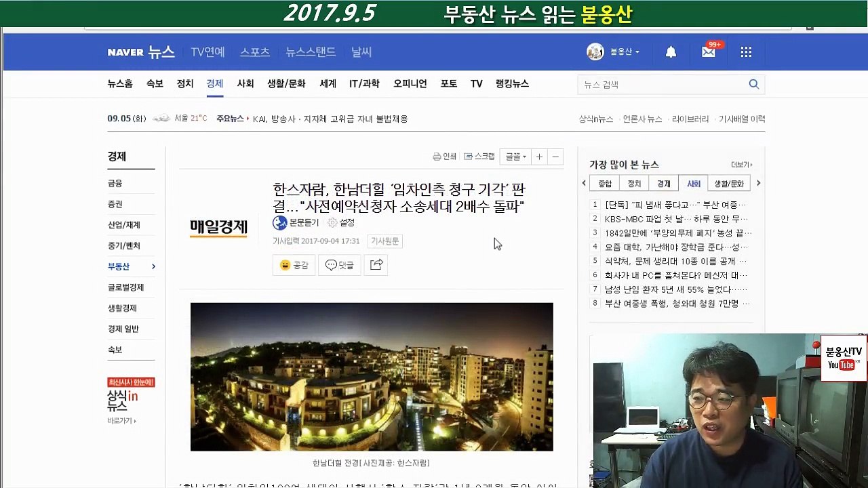Click the 상식in뉴스 banner

point(131,400)
